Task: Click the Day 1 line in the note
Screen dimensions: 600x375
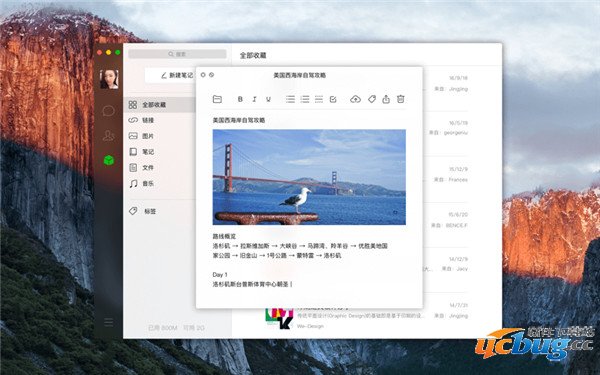Action: tap(220, 275)
